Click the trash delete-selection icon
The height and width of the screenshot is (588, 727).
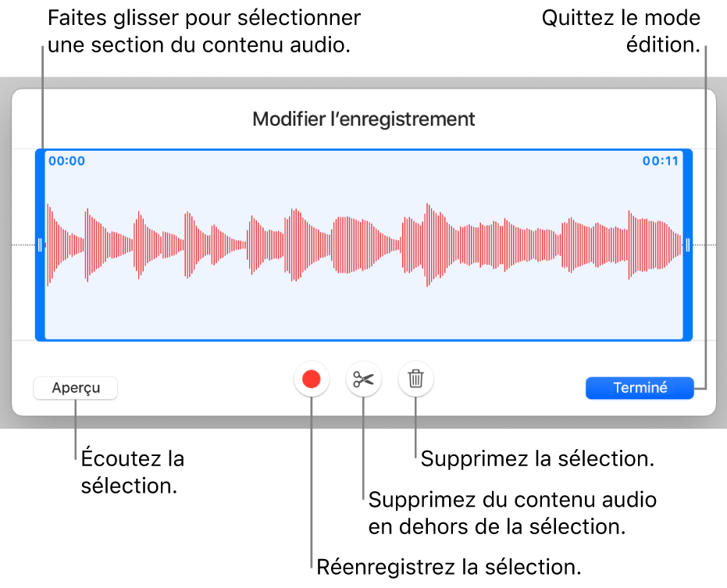pyautogui.click(x=416, y=380)
